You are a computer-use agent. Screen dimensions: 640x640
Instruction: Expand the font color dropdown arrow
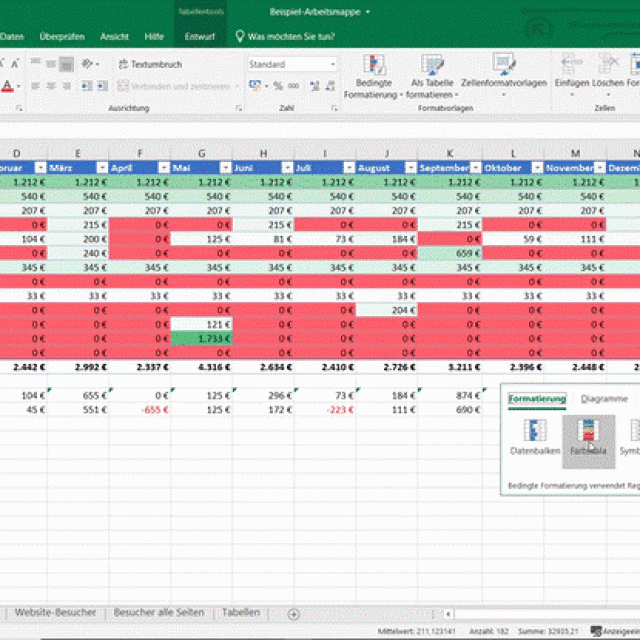19,86
